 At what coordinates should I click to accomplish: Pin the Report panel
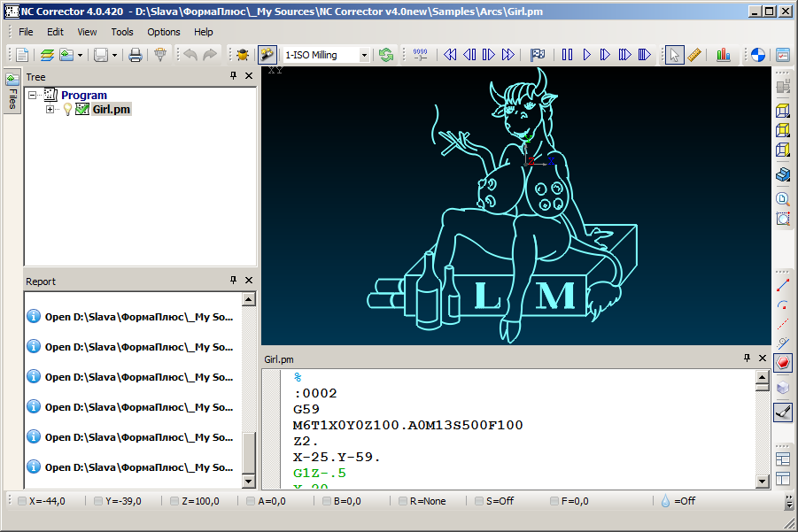pyautogui.click(x=233, y=281)
